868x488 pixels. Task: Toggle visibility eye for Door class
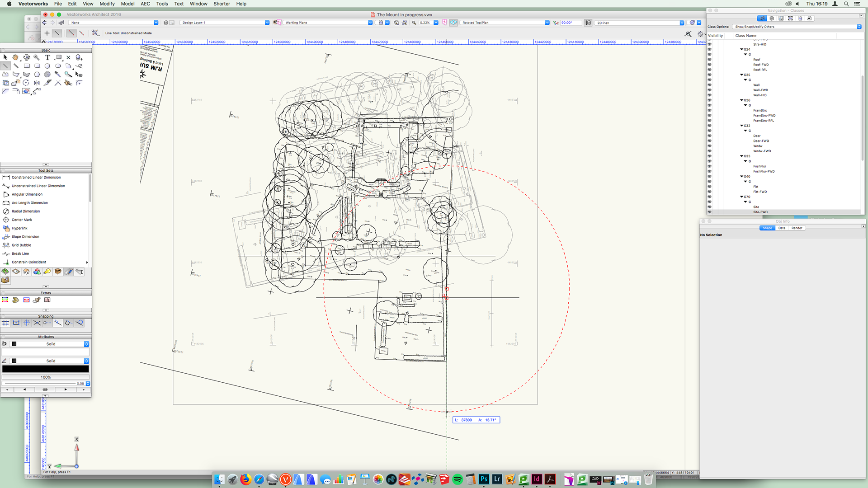709,136
